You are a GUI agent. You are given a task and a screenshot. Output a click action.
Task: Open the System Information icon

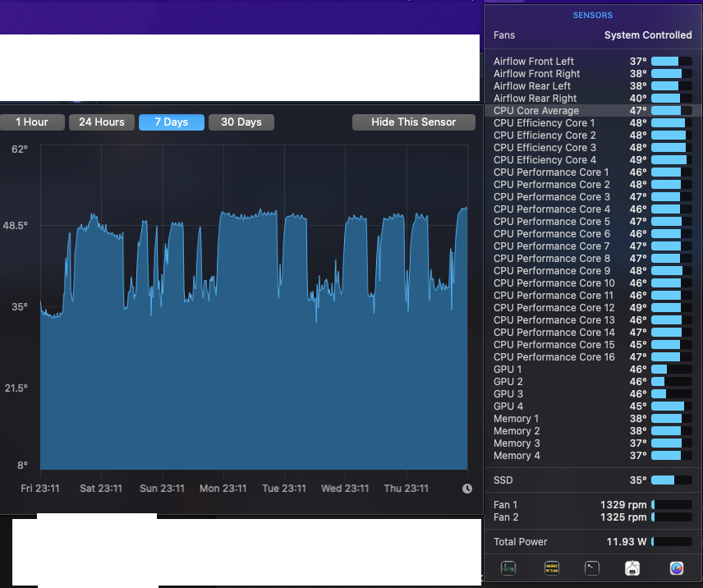pos(632,568)
